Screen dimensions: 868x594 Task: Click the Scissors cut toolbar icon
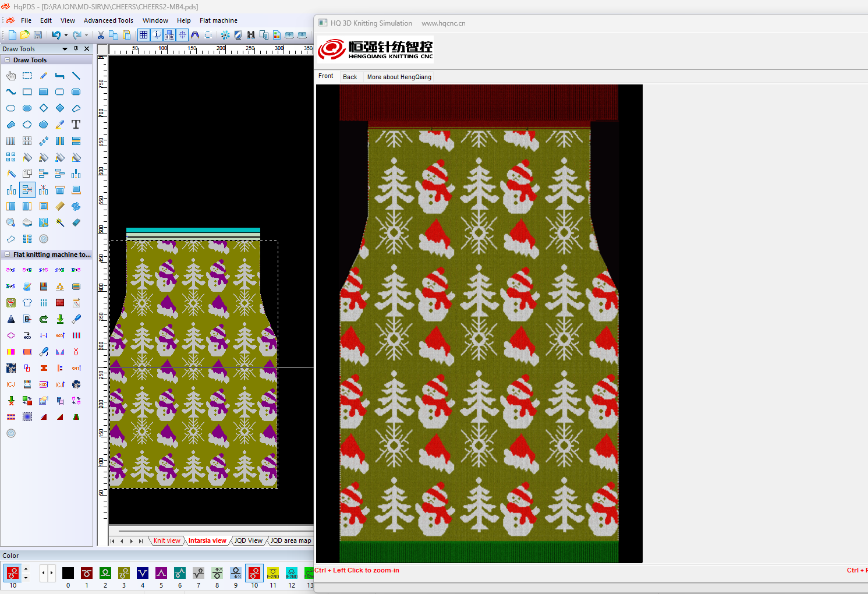101,35
